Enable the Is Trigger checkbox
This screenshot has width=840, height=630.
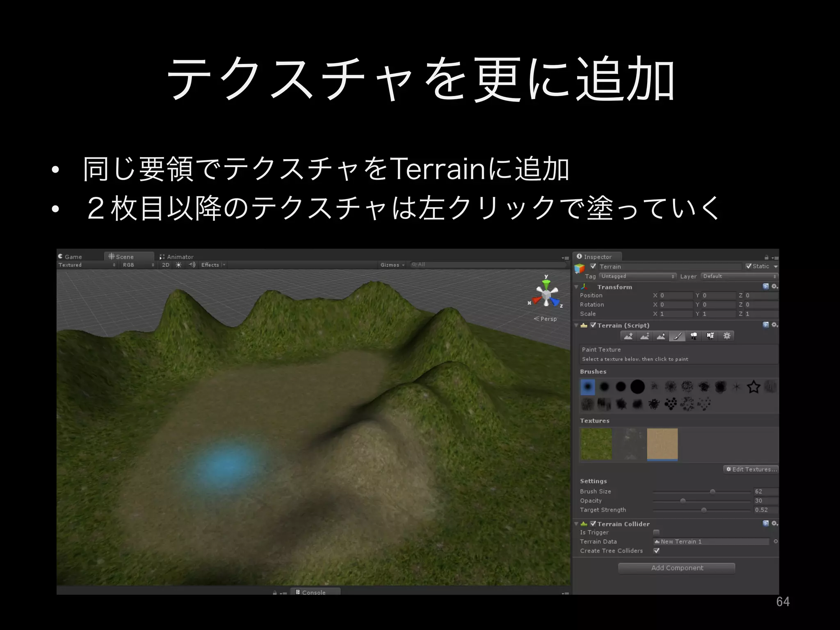click(656, 532)
